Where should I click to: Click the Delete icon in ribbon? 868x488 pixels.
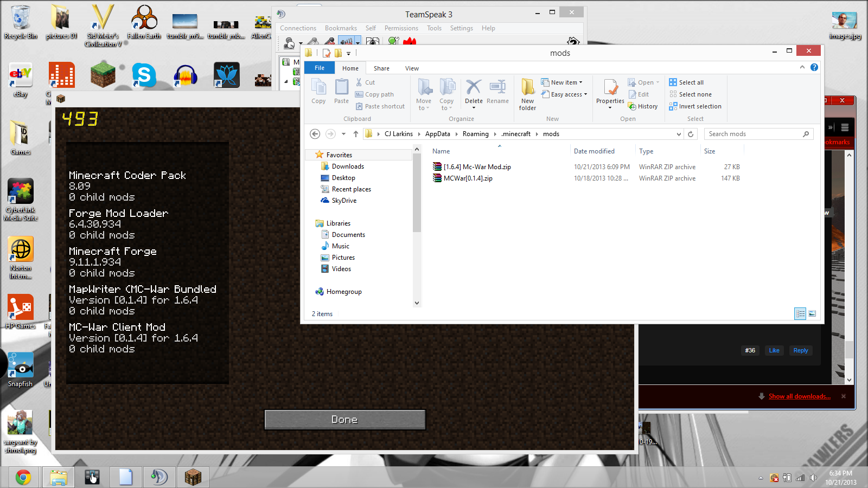[x=473, y=88]
